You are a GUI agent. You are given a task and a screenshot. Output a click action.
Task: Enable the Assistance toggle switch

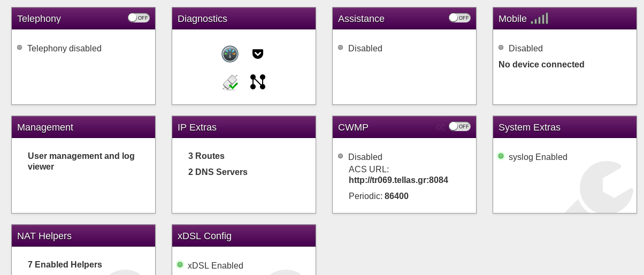point(459,18)
